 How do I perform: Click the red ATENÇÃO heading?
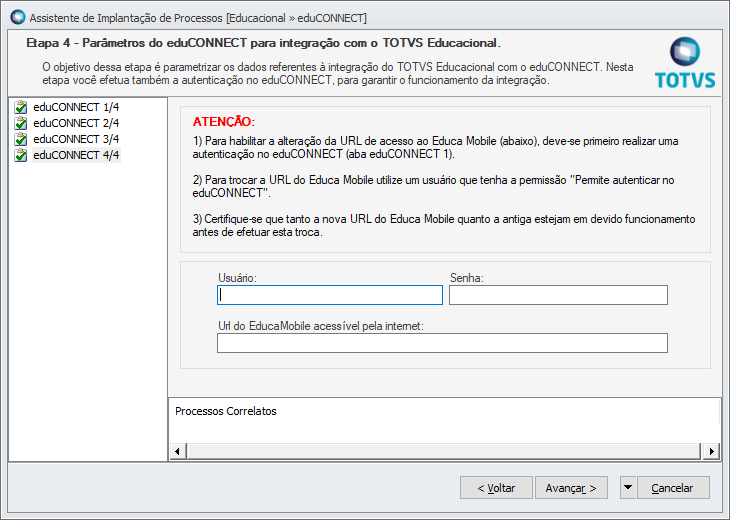point(224,122)
